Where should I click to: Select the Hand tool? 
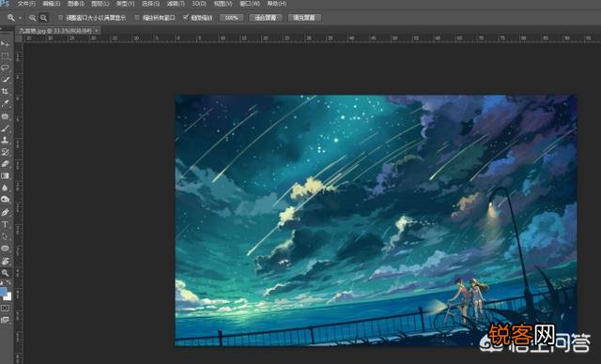pos(5,261)
